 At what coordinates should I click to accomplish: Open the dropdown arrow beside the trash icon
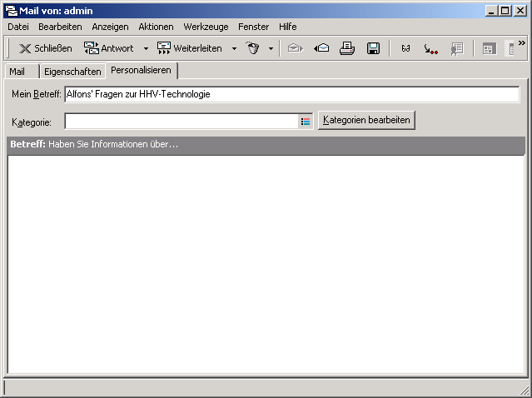point(271,48)
